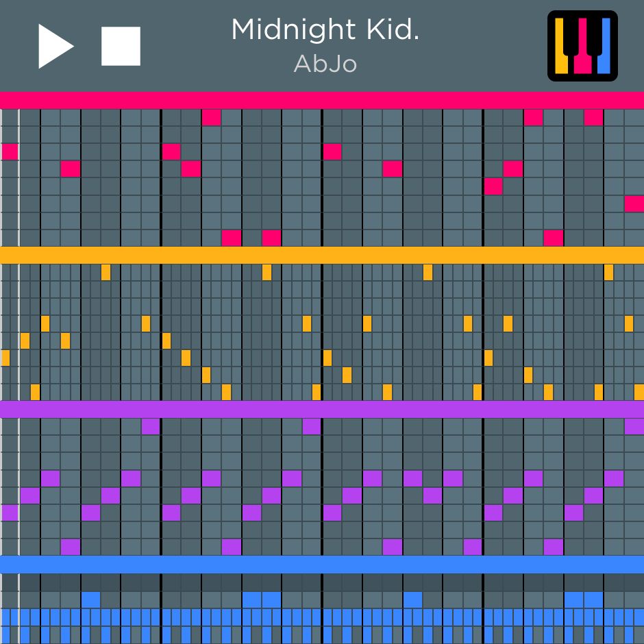The height and width of the screenshot is (644, 644).
Task: Click the playhead line at left of pink track
Action: 19,177
